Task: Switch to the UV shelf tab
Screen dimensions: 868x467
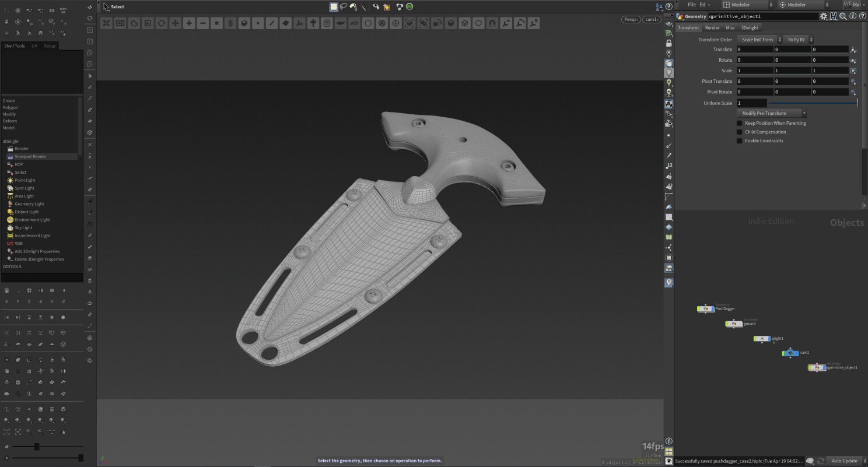Action: pos(34,45)
